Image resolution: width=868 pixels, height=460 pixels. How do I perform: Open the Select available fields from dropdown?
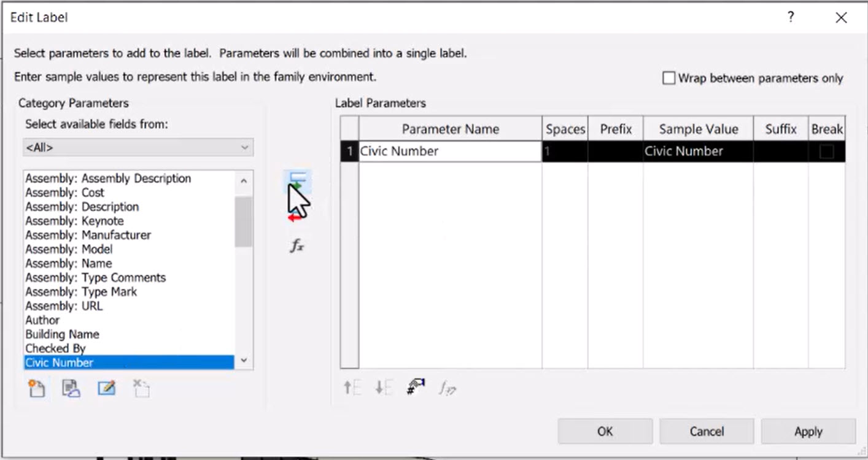point(139,147)
